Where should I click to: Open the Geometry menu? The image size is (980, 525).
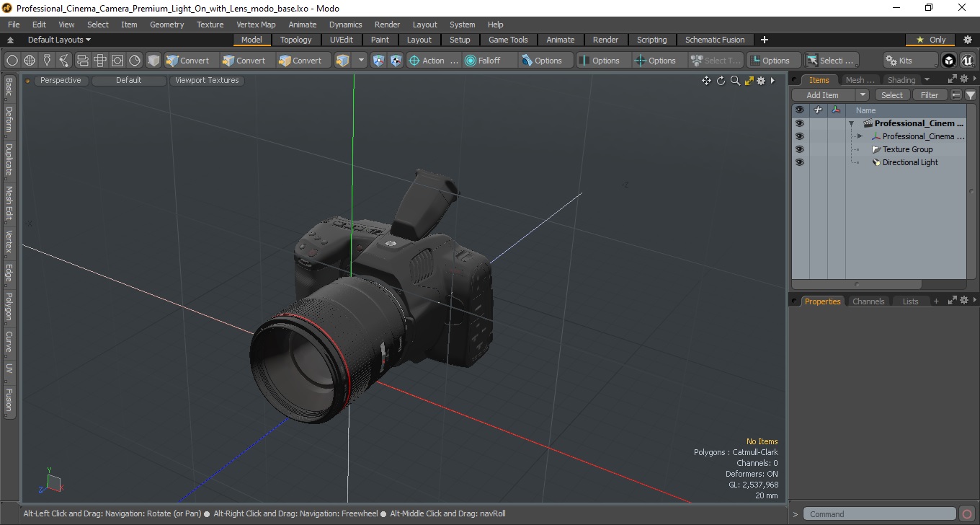[x=166, y=25]
